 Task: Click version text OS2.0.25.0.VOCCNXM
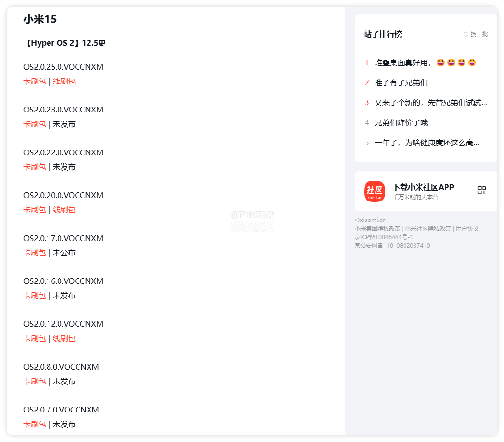pyautogui.click(x=63, y=67)
